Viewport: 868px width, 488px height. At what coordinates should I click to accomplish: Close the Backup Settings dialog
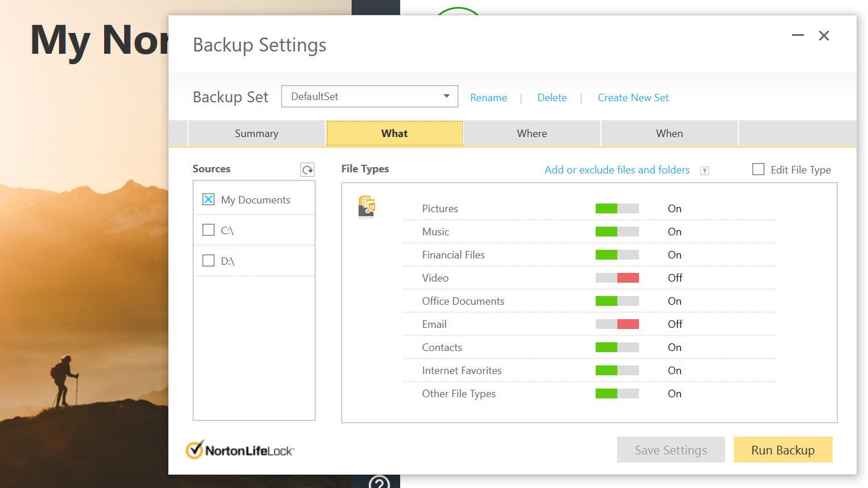coord(824,35)
